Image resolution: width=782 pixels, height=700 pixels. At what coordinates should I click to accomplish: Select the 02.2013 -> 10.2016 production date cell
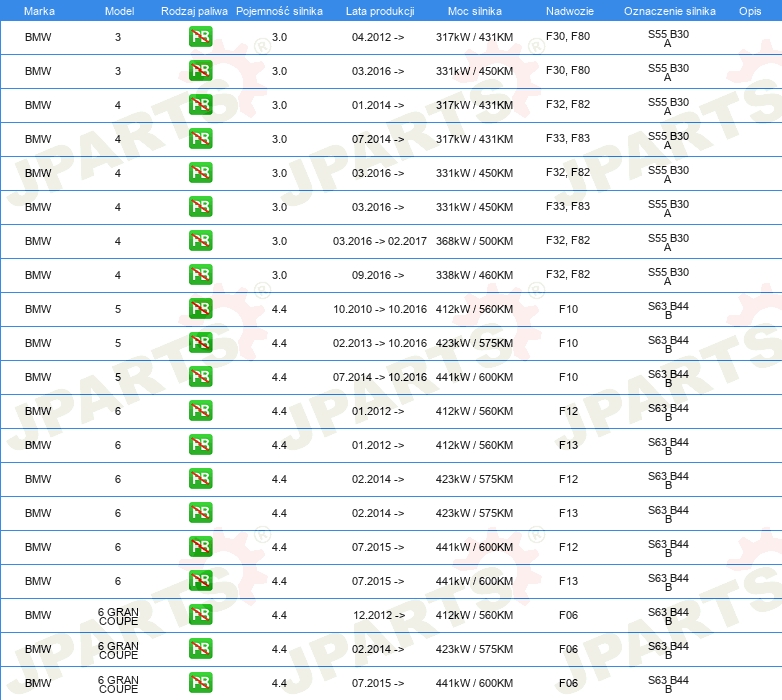380,343
